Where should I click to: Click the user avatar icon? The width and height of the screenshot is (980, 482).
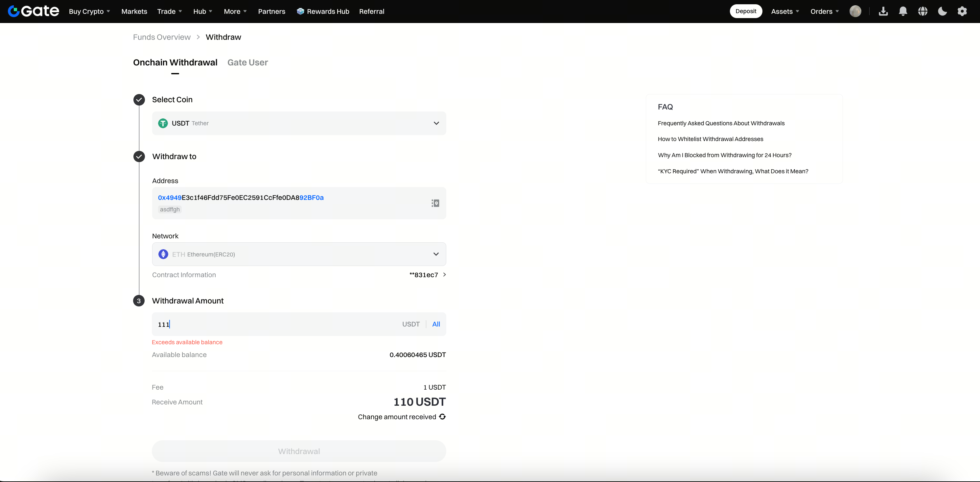click(x=855, y=12)
